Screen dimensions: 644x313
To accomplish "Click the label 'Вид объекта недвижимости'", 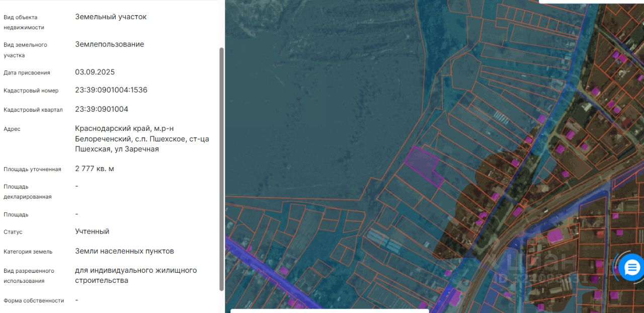I will point(24,22).
